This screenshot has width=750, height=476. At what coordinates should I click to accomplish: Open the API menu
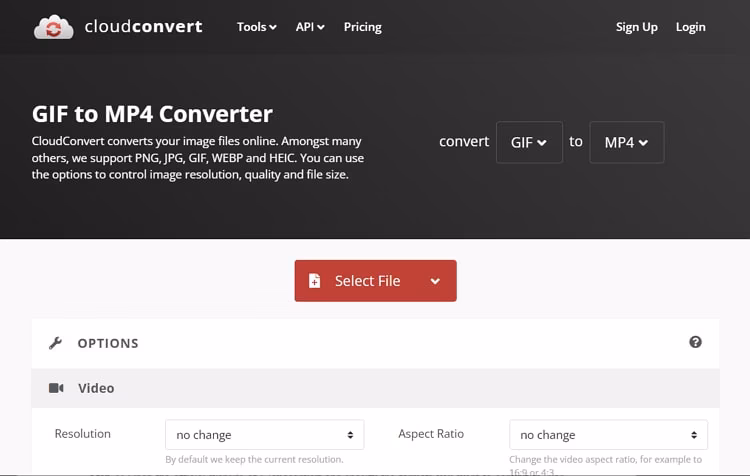click(310, 27)
